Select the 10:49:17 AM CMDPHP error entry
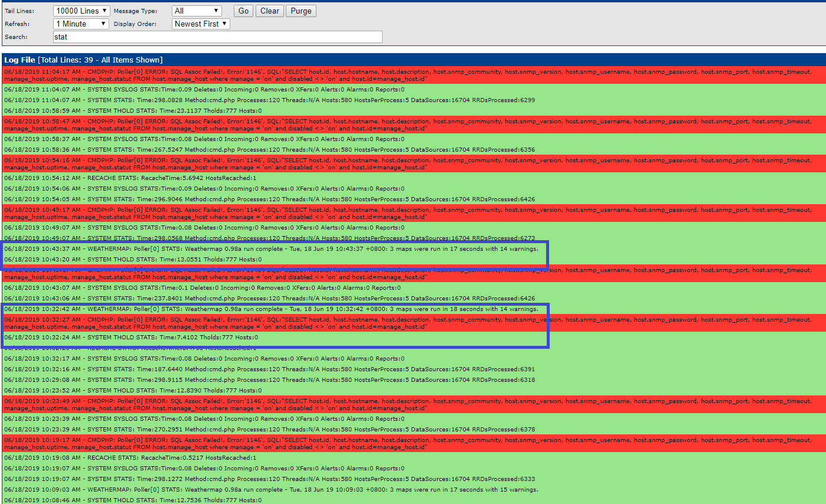Viewport: 826px width, 504px height. [x=413, y=213]
